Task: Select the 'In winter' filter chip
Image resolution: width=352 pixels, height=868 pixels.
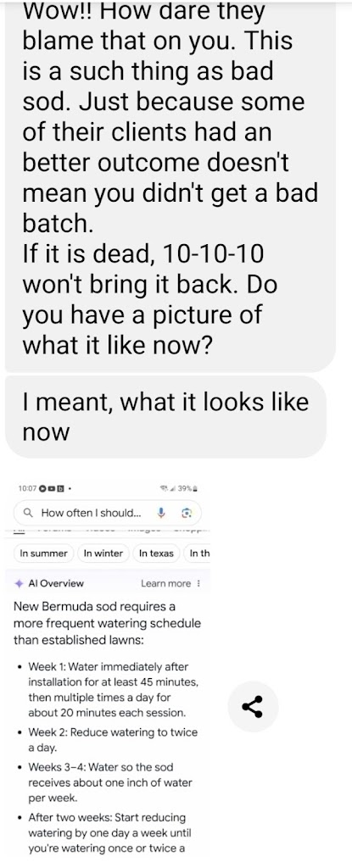Action: [103, 553]
